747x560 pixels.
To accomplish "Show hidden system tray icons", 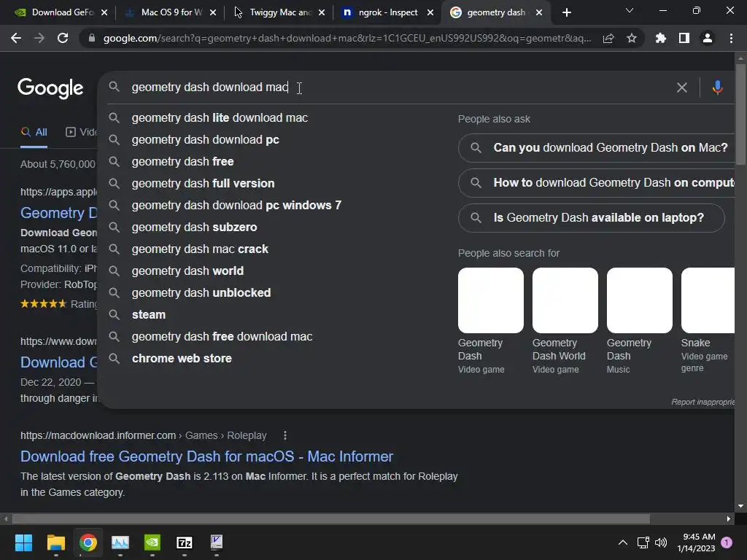I will (623, 542).
